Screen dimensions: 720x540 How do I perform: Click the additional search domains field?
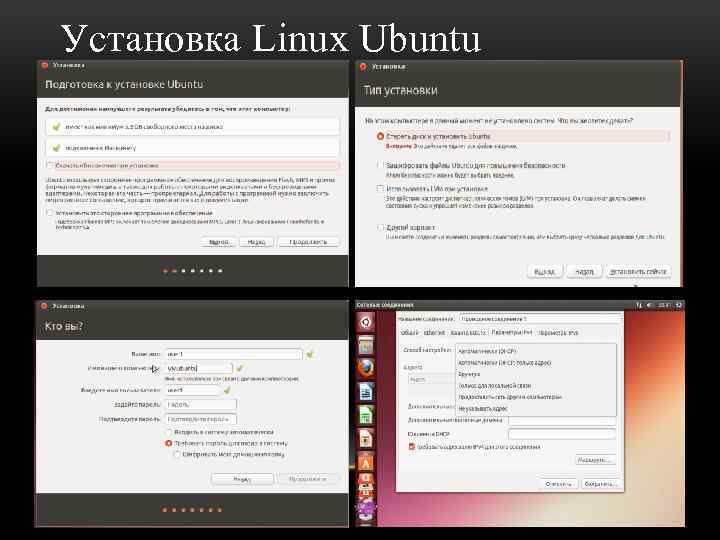(562, 420)
